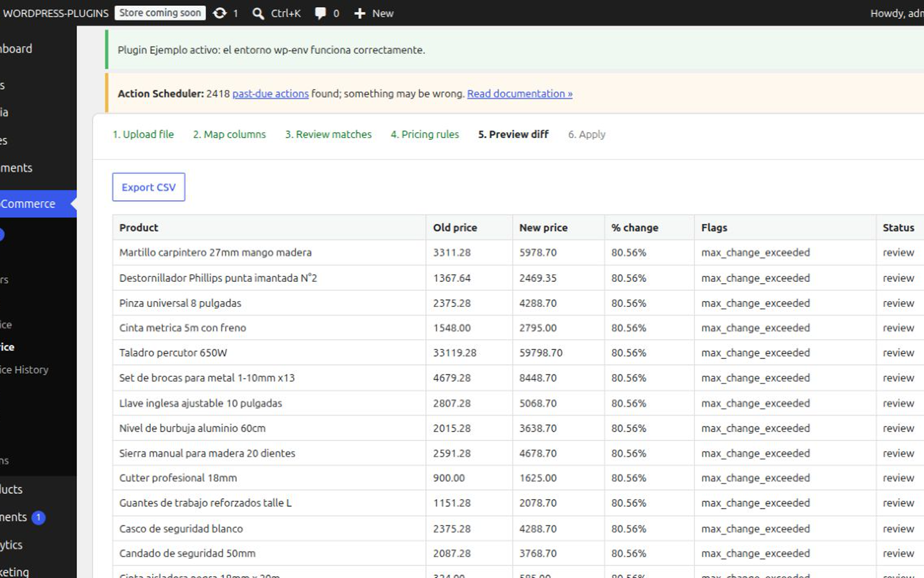Open the WORDPRESS-PLUGINS site name link
Viewport: 924px width, 578px height.
(x=55, y=13)
